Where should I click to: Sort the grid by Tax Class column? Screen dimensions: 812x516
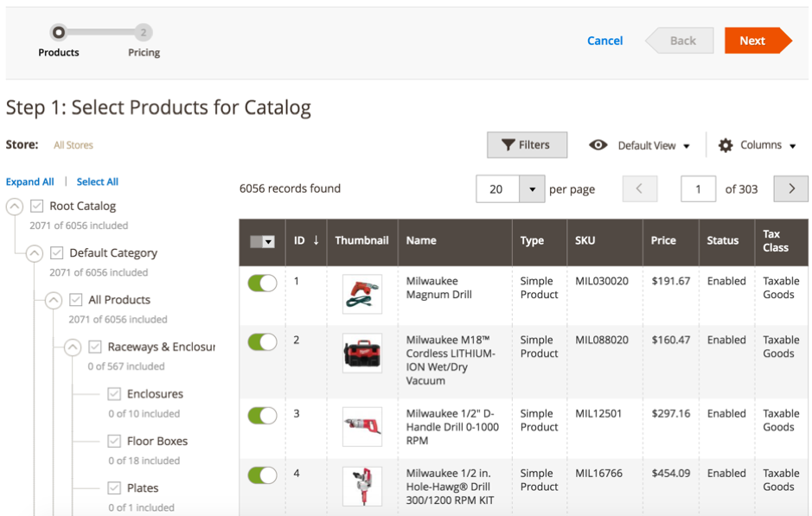[x=775, y=240]
